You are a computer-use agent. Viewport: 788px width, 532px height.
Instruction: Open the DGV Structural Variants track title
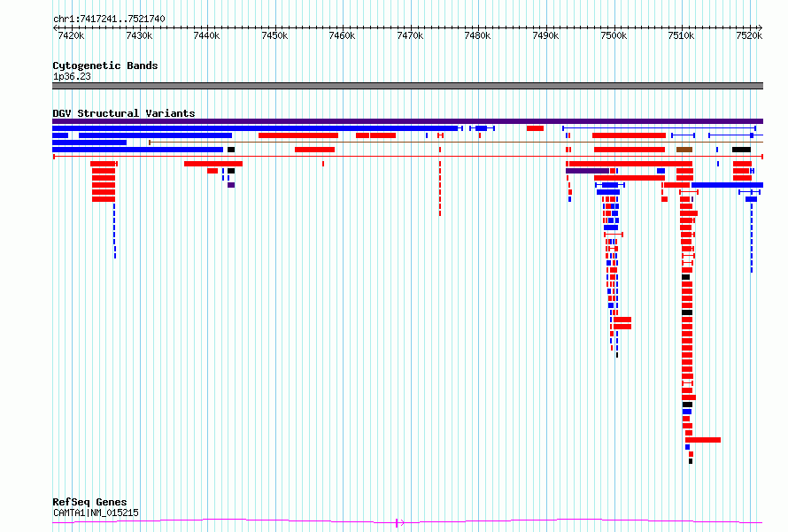pyautogui.click(x=124, y=113)
